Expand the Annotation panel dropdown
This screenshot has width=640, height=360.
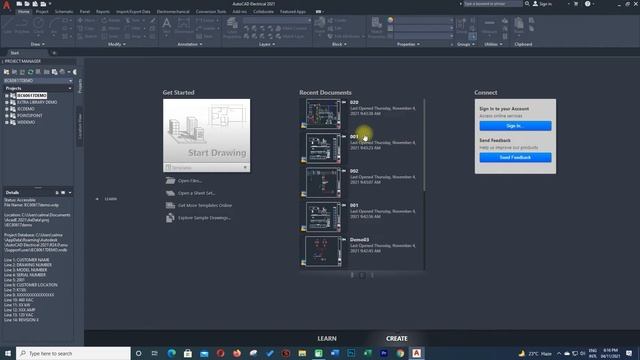[x=190, y=44]
